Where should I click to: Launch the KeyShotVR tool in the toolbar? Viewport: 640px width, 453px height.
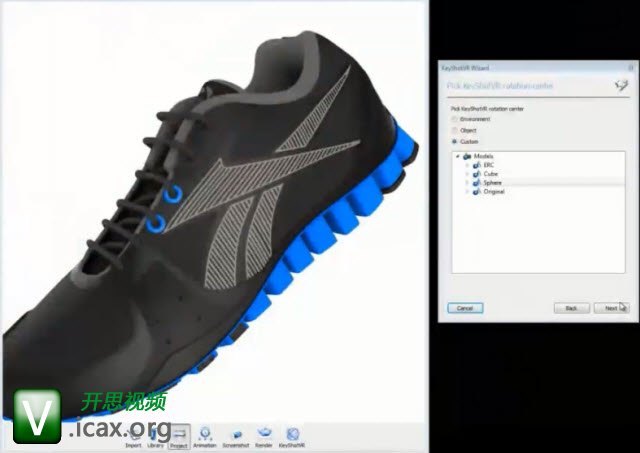click(x=291, y=437)
